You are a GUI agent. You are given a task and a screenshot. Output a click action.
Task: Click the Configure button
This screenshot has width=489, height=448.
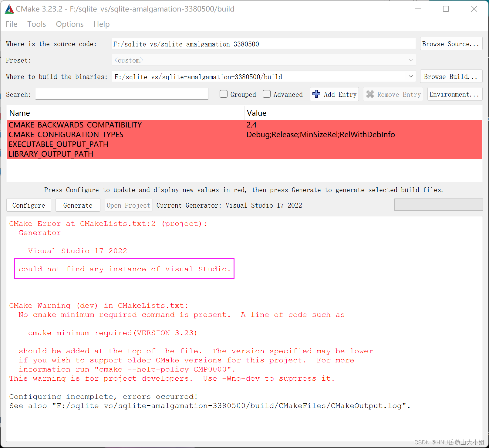click(29, 205)
